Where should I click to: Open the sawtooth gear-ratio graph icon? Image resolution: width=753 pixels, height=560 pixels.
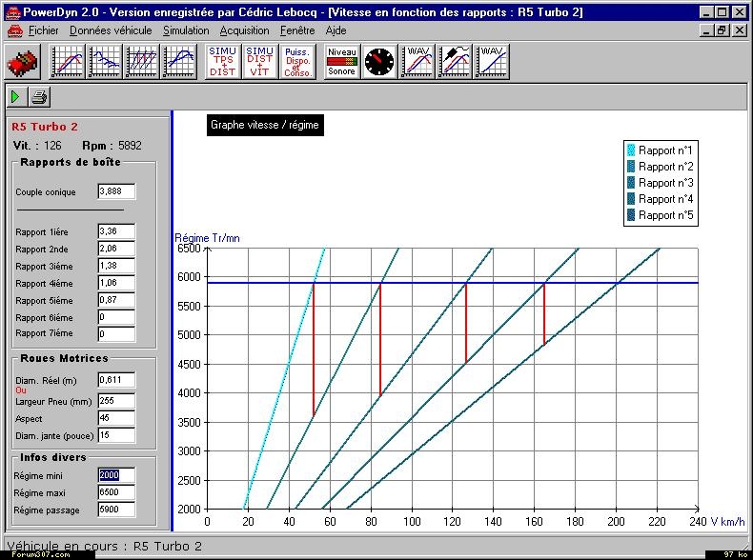pyautogui.click(x=143, y=63)
